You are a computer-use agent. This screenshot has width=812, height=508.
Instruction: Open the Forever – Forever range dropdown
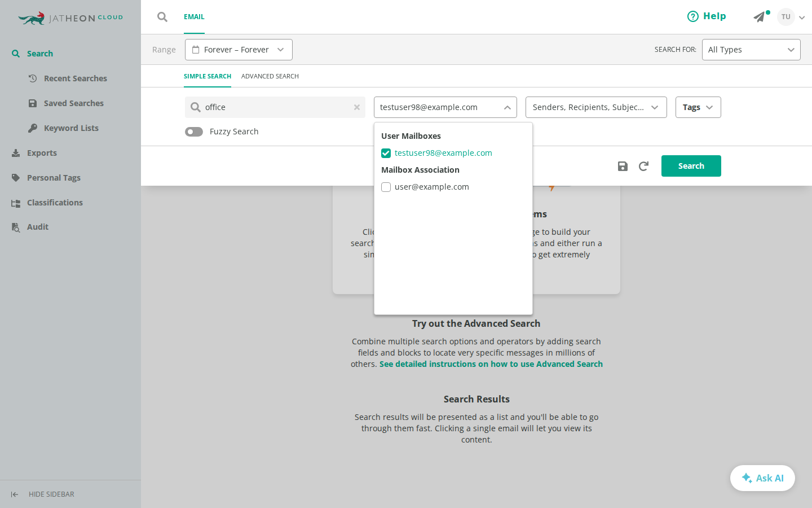[x=239, y=50]
